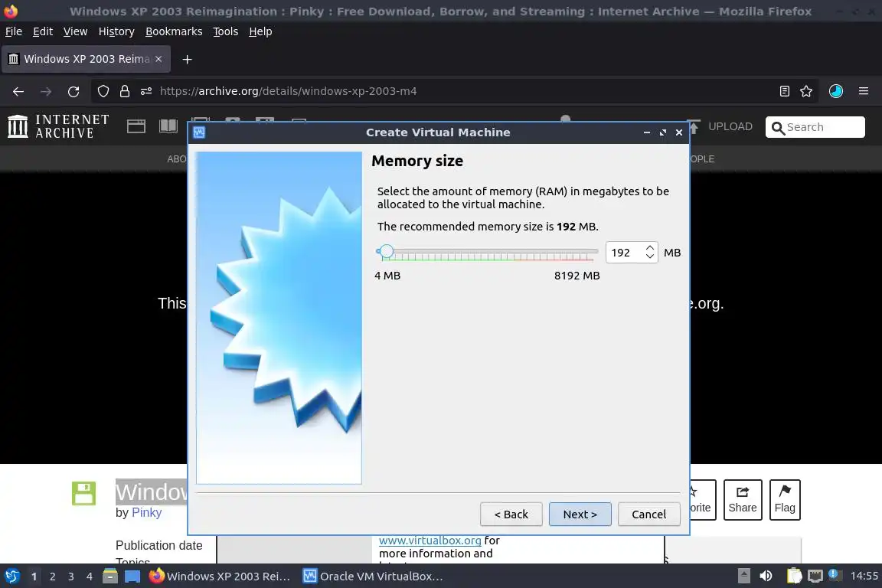Switch to workspace 1 in taskbar
882x588 pixels.
tap(34, 577)
